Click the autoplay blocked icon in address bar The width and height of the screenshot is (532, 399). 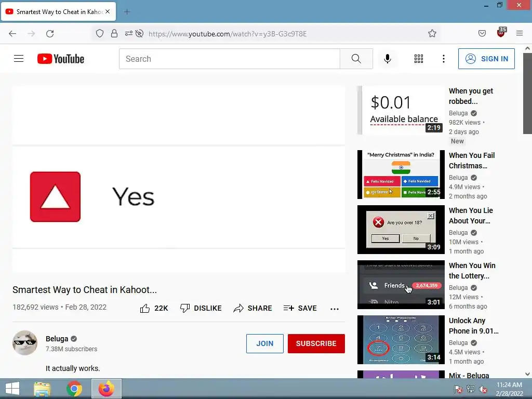[139, 33]
